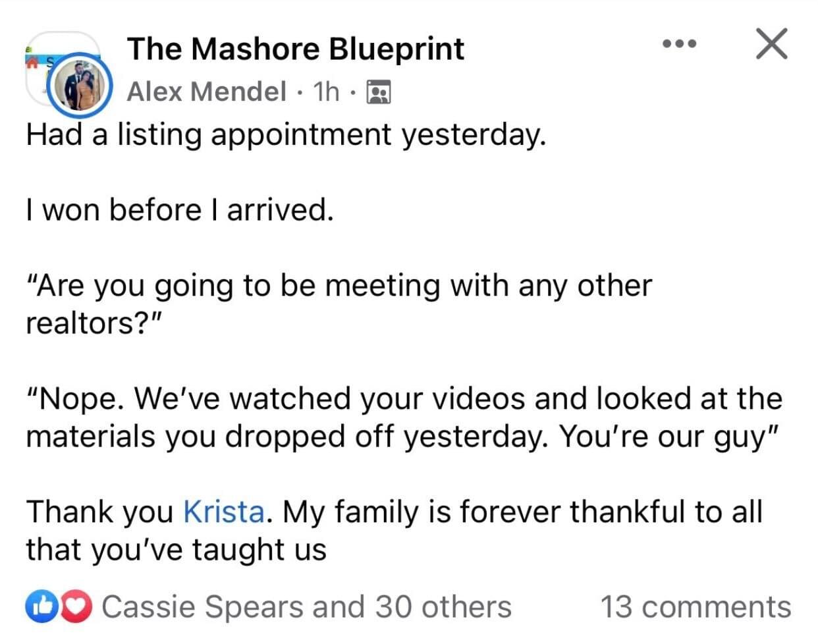
Task: View reactions from Cassie Spears and 30 others
Action: click(x=307, y=606)
